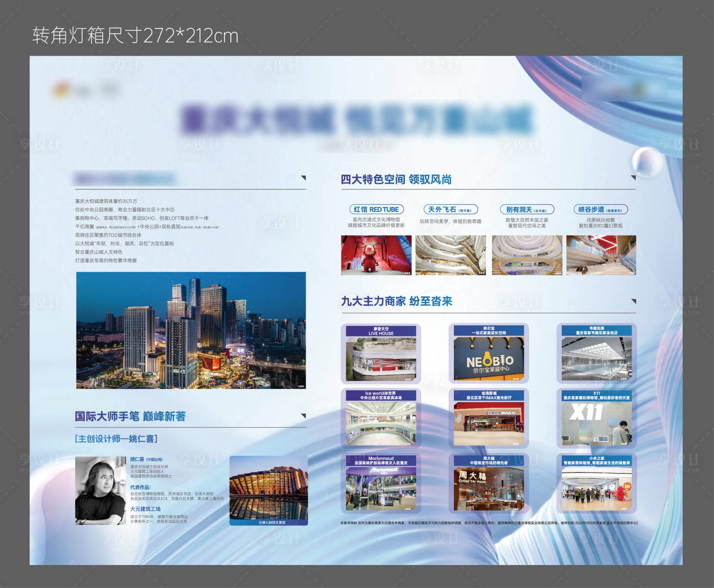The height and width of the screenshot is (588, 714).
Task: Select the heading 九大主力商家 纷至沓来
Action: (x=397, y=301)
